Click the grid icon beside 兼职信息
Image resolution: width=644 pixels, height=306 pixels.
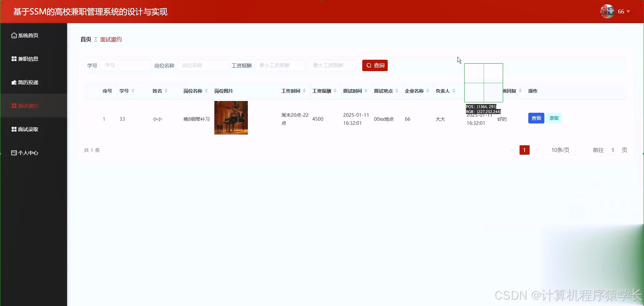[x=13, y=58]
